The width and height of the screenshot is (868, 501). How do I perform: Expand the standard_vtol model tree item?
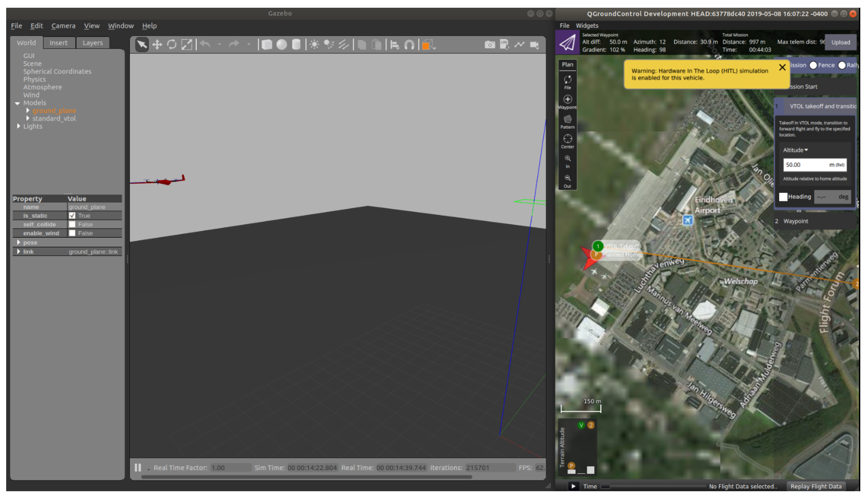coord(28,118)
